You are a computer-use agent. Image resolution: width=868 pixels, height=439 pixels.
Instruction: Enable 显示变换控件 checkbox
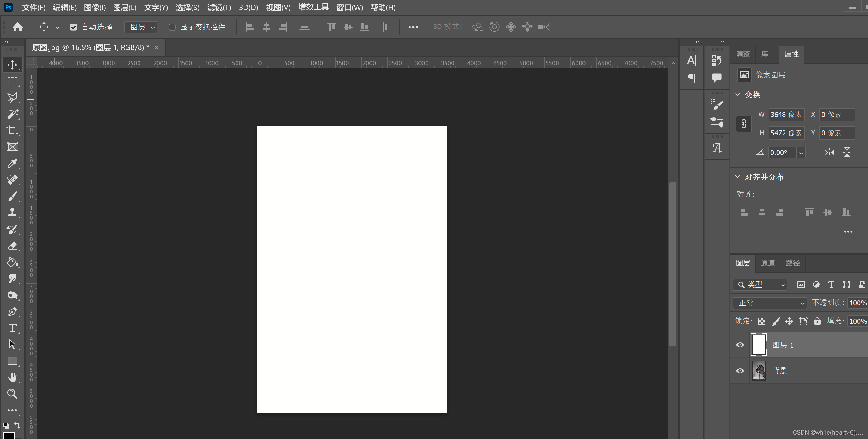click(172, 27)
